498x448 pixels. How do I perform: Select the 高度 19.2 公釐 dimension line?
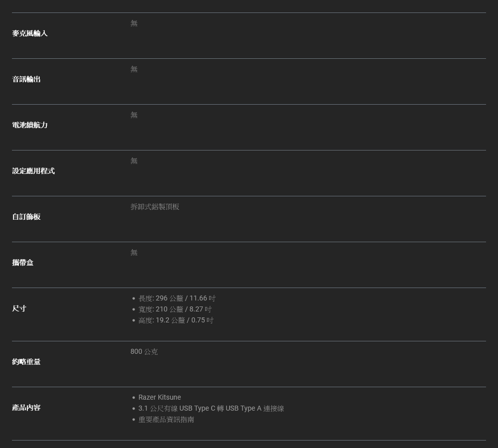(176, 320)
